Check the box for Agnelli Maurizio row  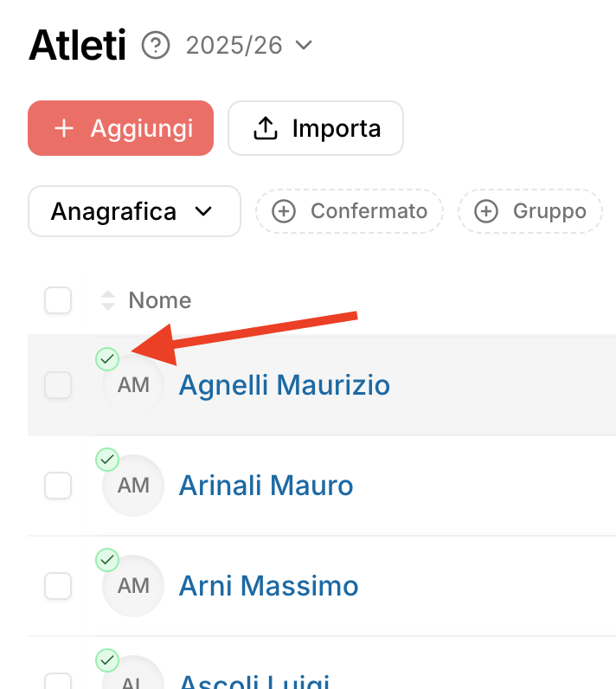tap(58, 385)
